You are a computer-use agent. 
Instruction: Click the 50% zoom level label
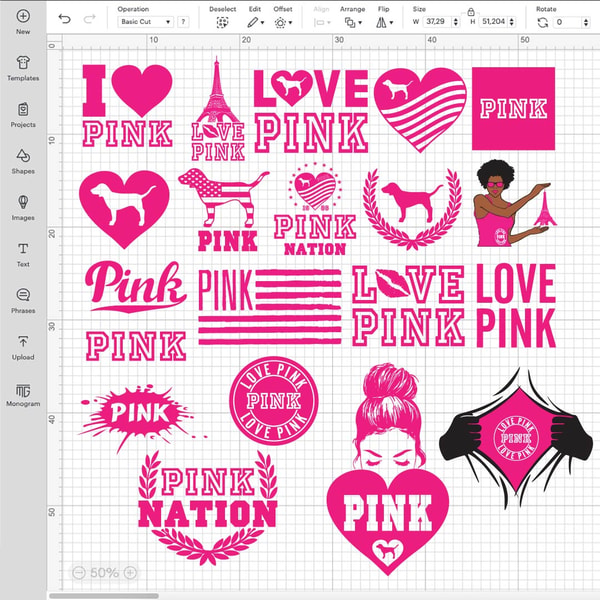tap(104, 572)
